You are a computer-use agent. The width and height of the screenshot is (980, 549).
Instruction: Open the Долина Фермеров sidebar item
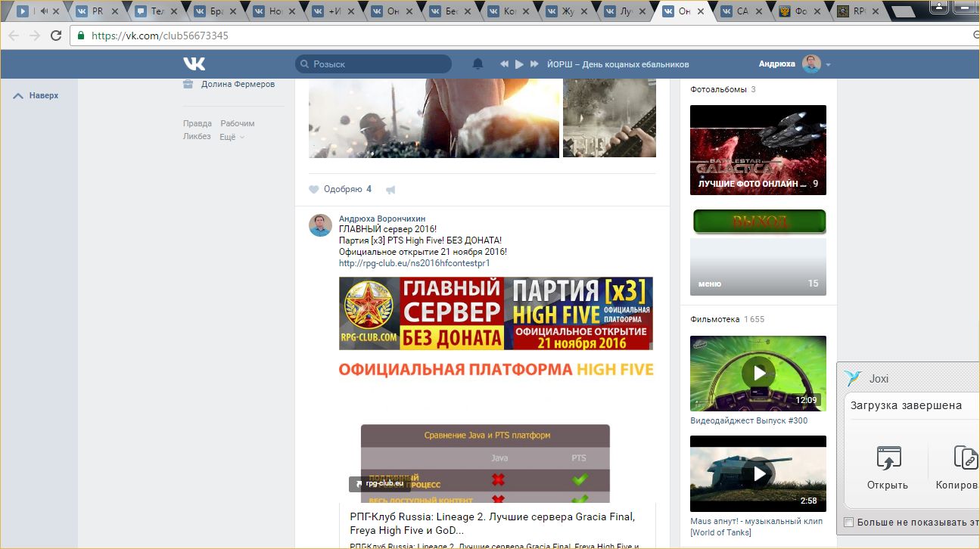(x=237, y=84)
